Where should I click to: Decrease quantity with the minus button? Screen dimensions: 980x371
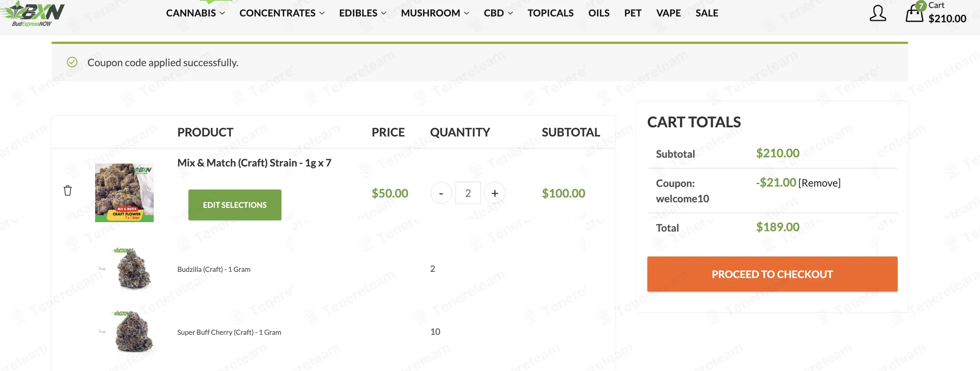441,193
